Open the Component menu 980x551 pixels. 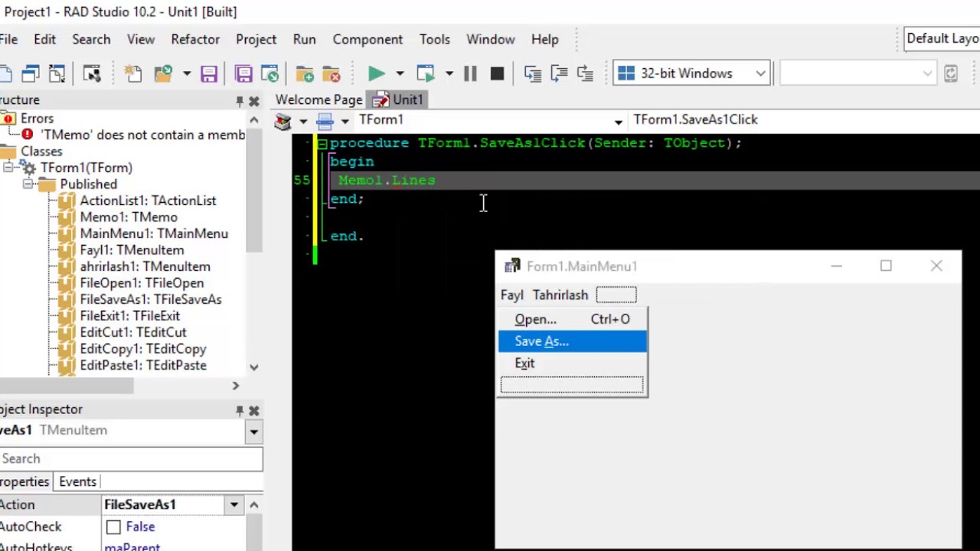click(x=367, y=39)
